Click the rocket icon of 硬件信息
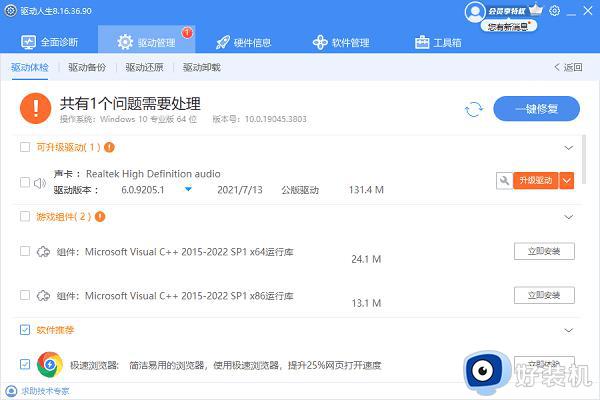The height and width of the screenshot is (400, 600). coord(223,42)
